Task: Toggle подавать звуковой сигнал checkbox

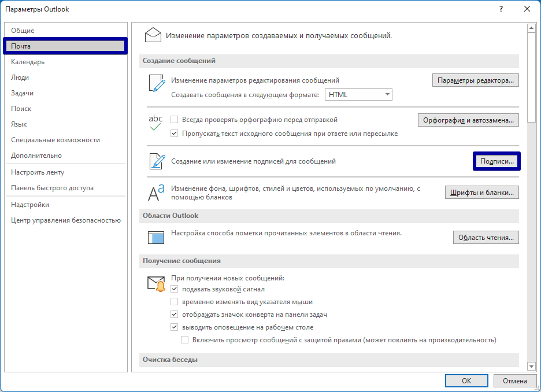Action: (174, 289)
